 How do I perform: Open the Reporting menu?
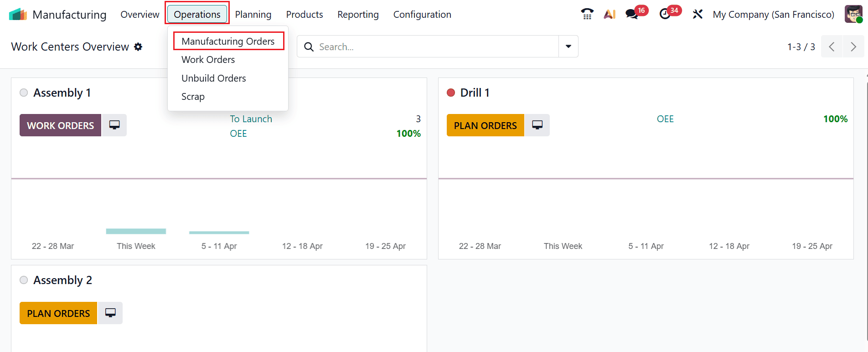pos(358,15)
